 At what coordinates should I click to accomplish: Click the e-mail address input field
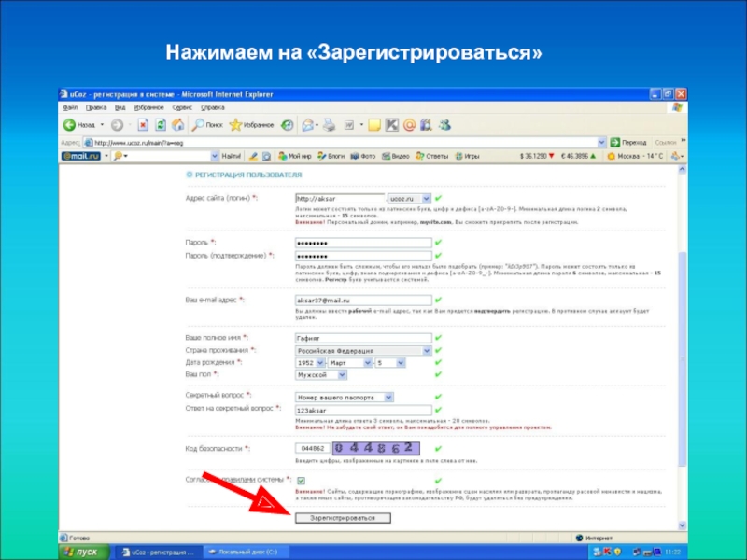point(362,301)
